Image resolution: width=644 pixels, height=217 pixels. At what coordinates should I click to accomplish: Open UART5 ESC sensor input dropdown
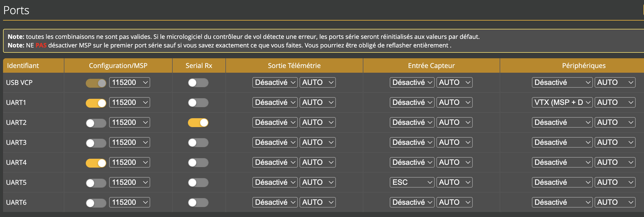[412, 182]
